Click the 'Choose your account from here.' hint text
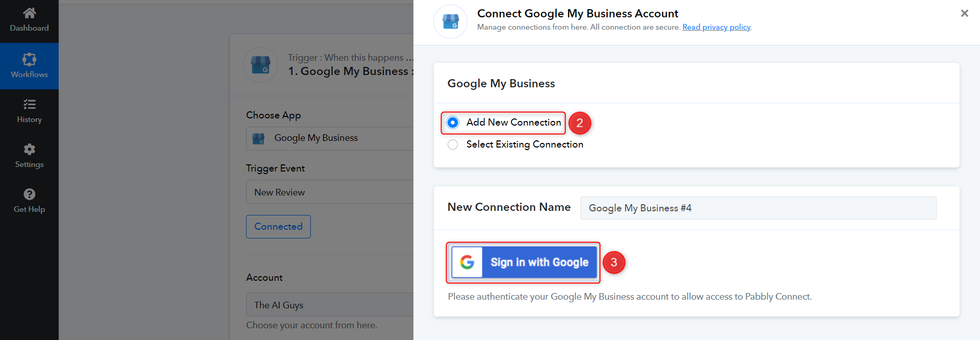980x340 pixels. (x=311, y=325)
